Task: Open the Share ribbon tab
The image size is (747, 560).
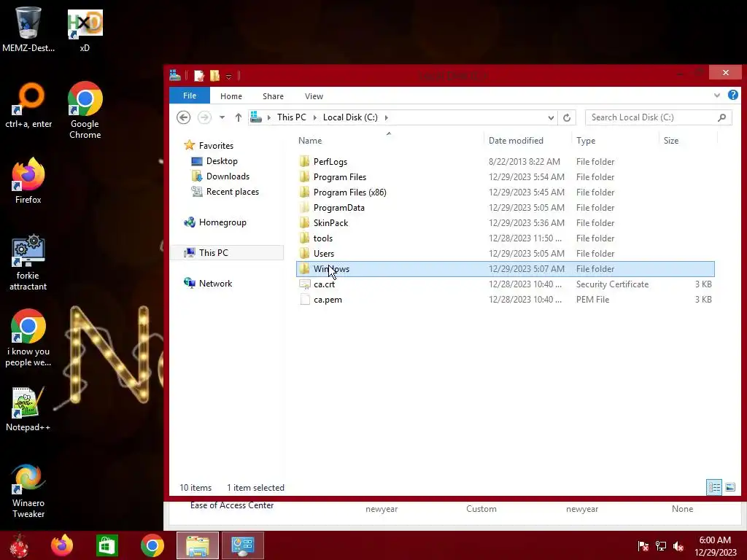Action: tap(273, 96)
